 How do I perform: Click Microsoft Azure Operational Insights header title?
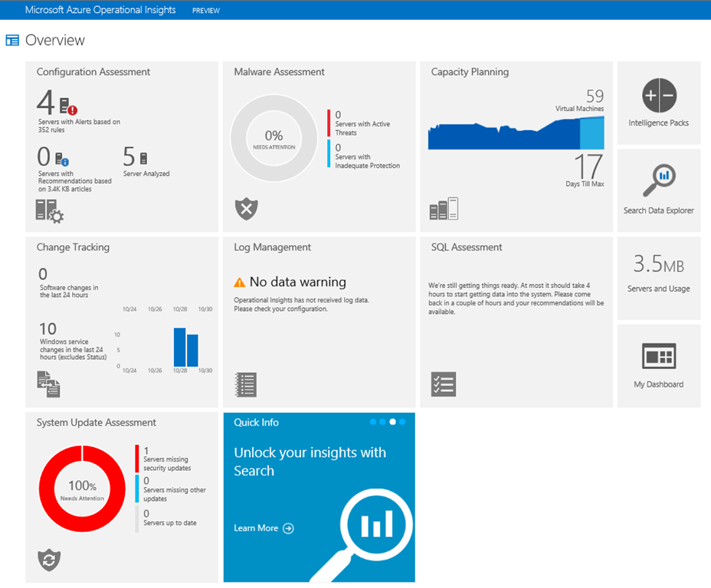100,10
